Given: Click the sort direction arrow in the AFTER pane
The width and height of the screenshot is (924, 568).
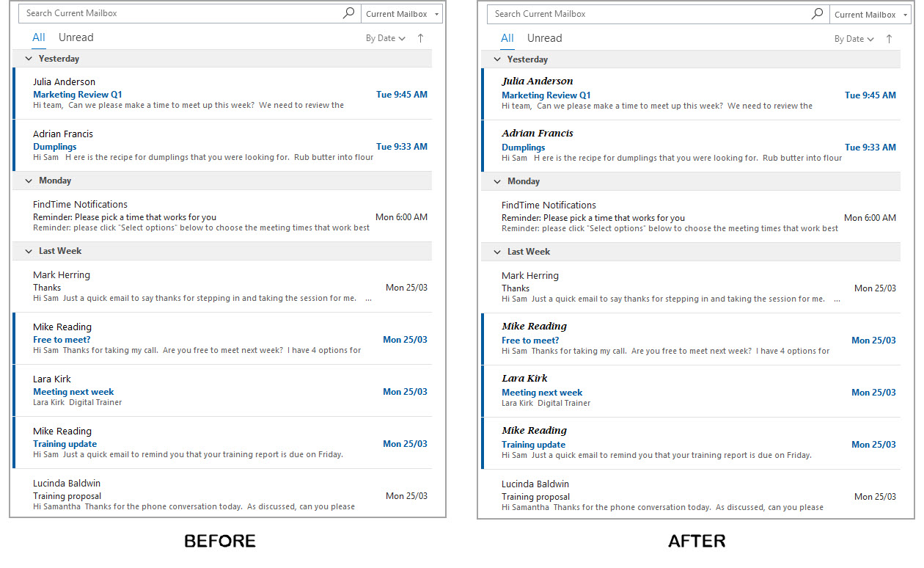Looking at the screenshot, I should pos(888,38).
